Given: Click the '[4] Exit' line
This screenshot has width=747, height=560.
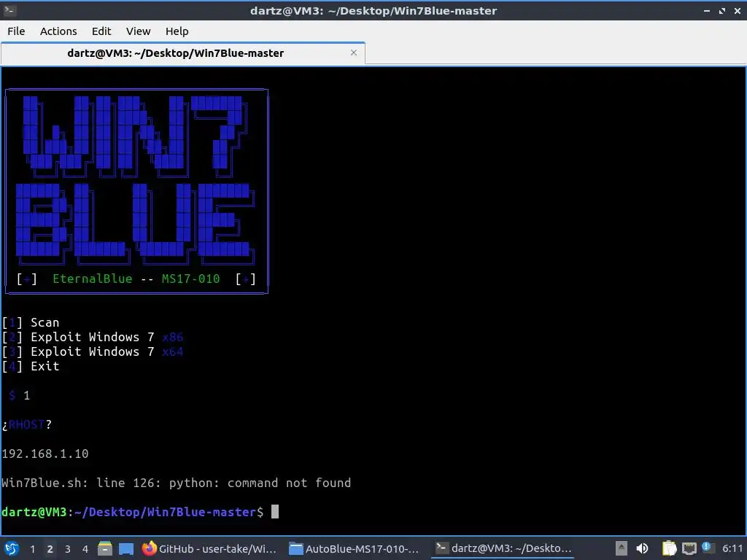Looking at the screenshot, I should (31, 366).
